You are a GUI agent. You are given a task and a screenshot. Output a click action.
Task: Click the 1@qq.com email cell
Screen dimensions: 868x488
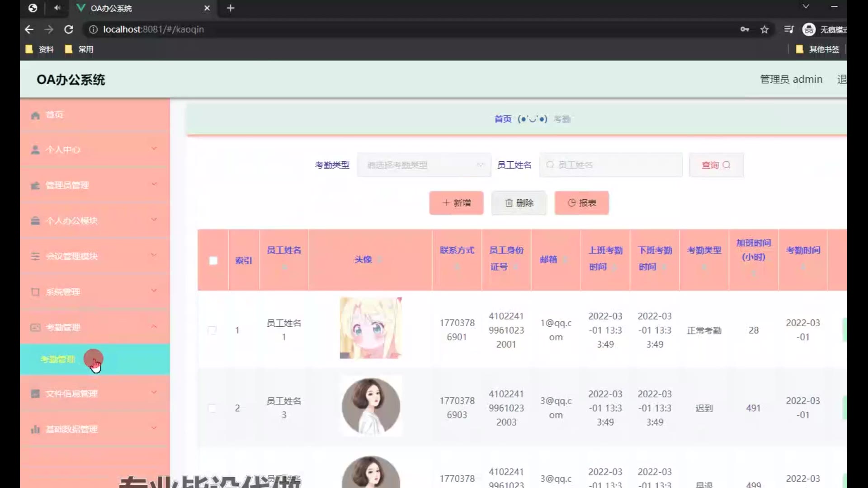(x=556, y=330)
